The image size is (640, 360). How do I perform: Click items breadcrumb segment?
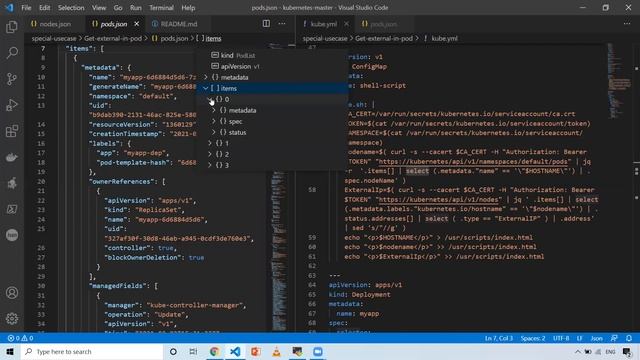coord(213,38)
